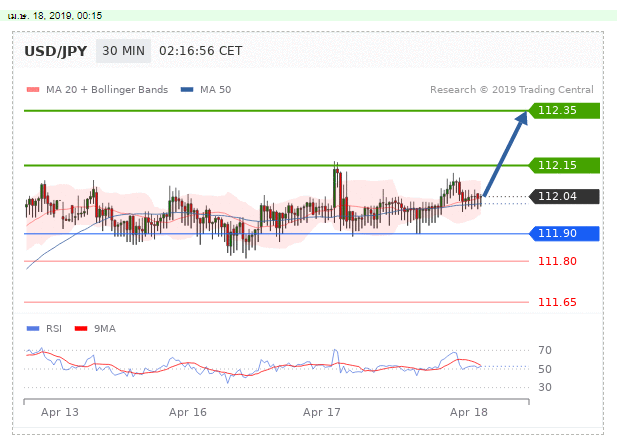
Task: Click the 111.65 support level label
Action: coord(556,302)
